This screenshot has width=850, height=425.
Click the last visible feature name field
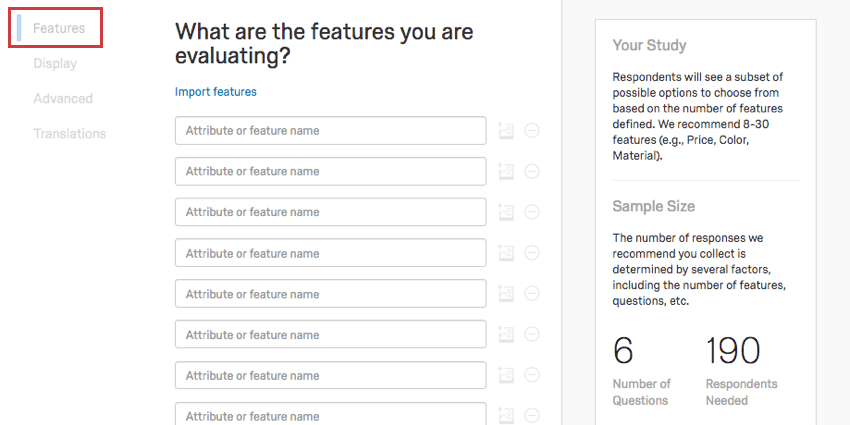point(330,415)
